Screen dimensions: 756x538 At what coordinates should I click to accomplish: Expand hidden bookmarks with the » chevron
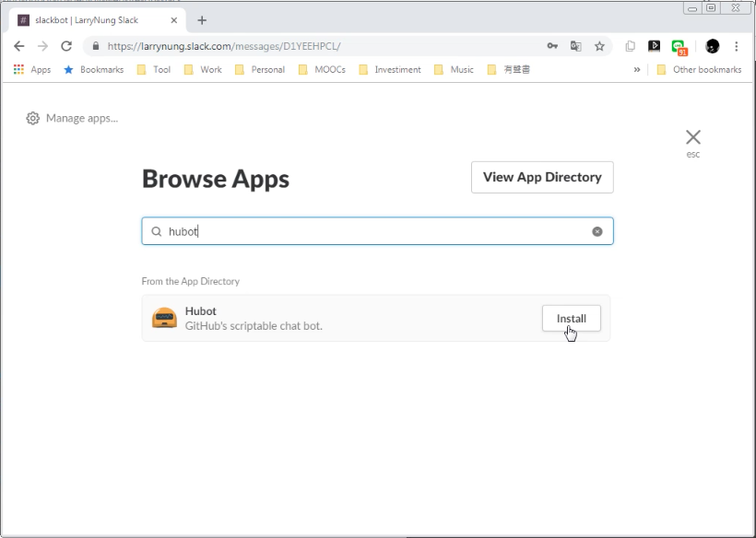[x=637, y=70]
